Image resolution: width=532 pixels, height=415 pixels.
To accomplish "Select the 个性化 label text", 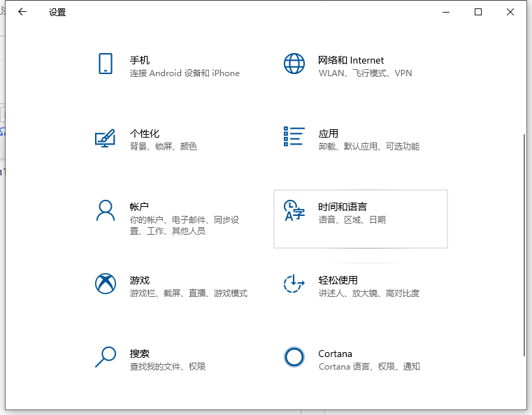I will pos(144,133).
